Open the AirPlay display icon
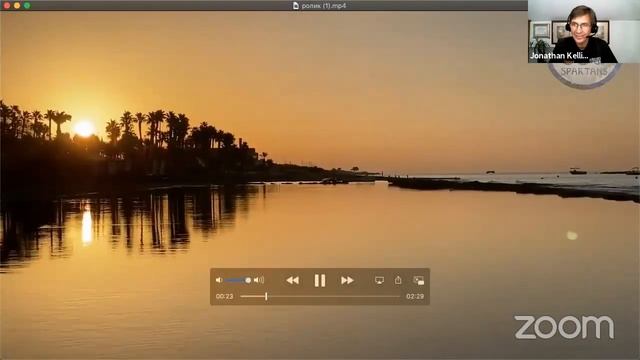 pyautogui.click(x=379, y=280)
